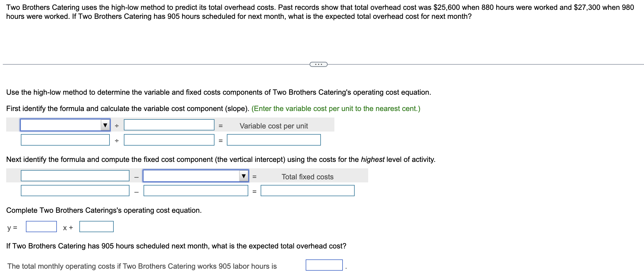This screenshot has width=644, height=276.
Task: Click the dropdown arrow next to the division sign
Action: (106, 125)
